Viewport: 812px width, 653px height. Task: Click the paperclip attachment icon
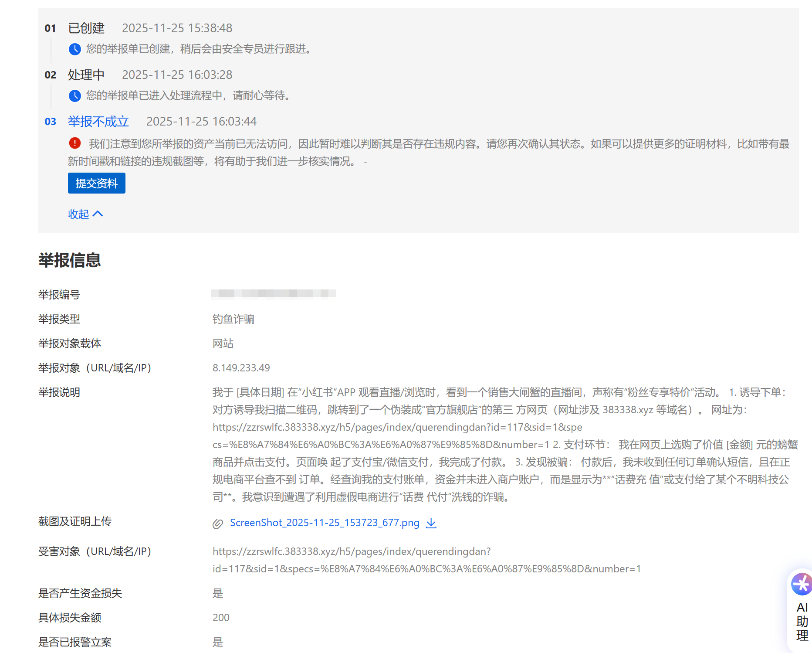pyautogui.click(x=218, y=524)
